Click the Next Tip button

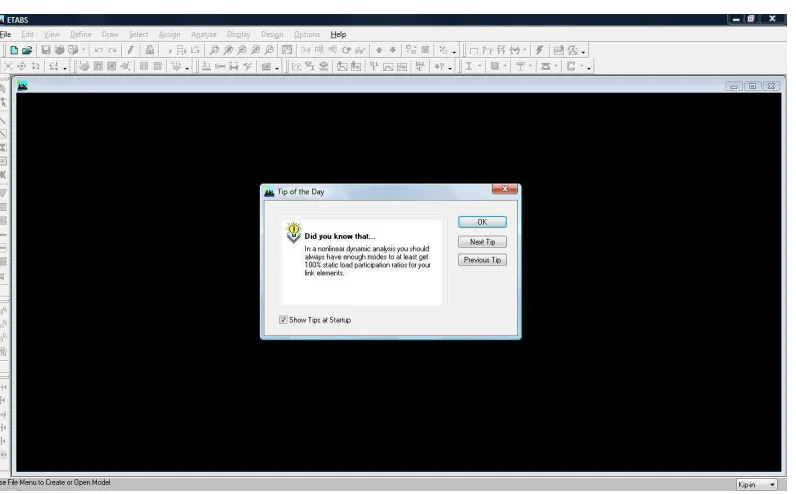point(482,242)
